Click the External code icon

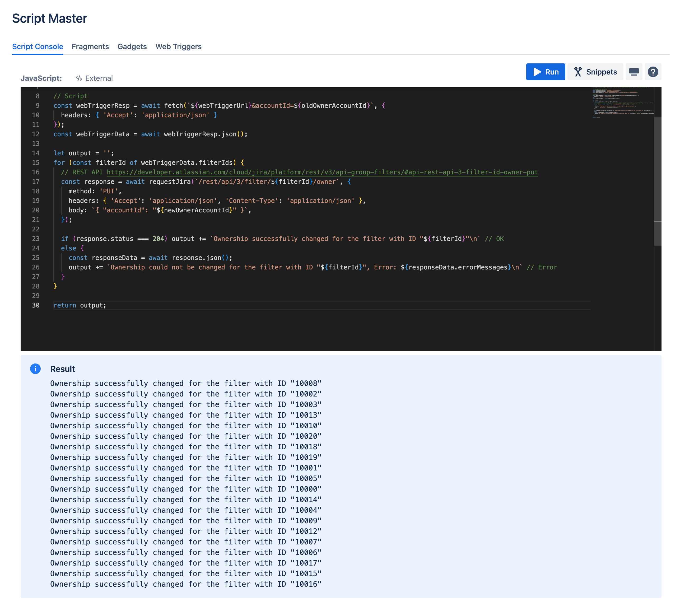coord(79,78)
